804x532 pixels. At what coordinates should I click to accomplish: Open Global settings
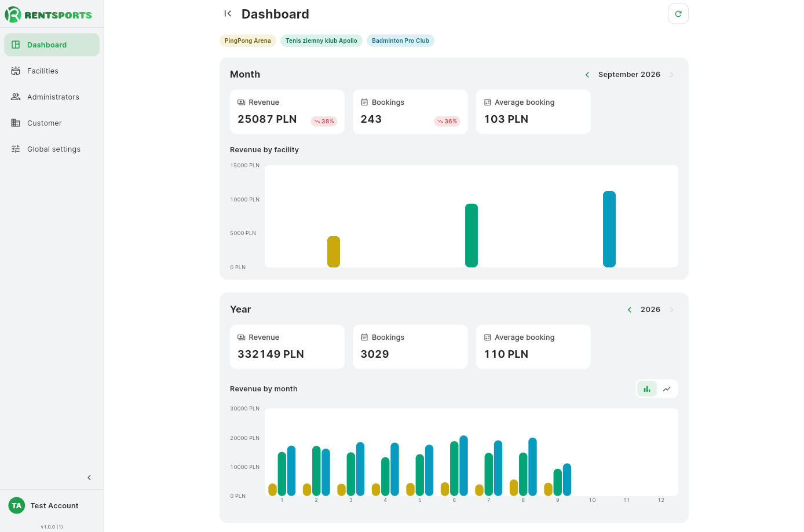coord(52,149)
